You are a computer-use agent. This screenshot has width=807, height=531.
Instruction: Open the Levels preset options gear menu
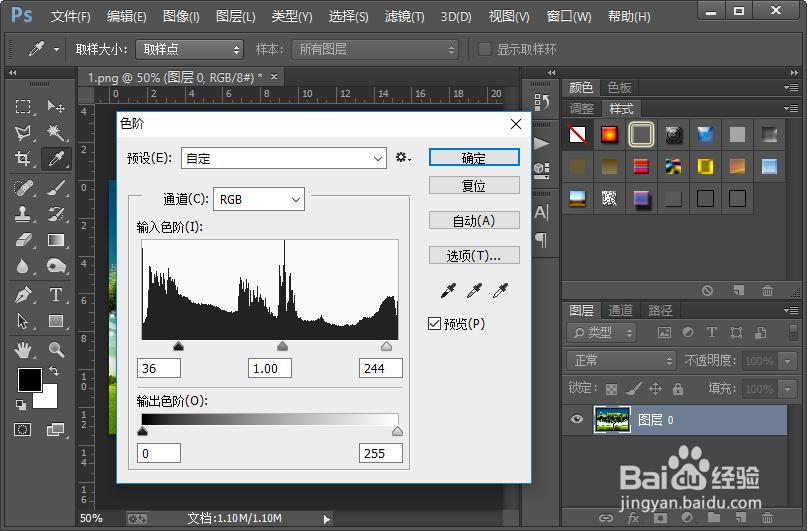tap(403, 157)
